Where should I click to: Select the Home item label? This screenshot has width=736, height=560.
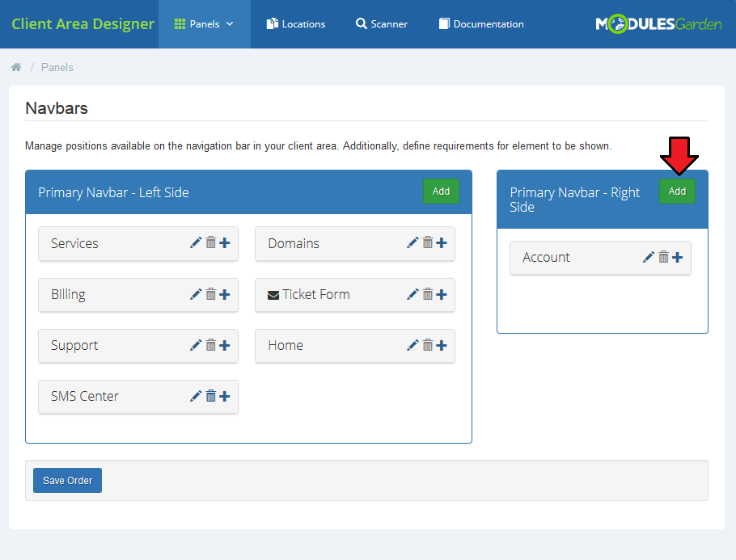point(286,346)
